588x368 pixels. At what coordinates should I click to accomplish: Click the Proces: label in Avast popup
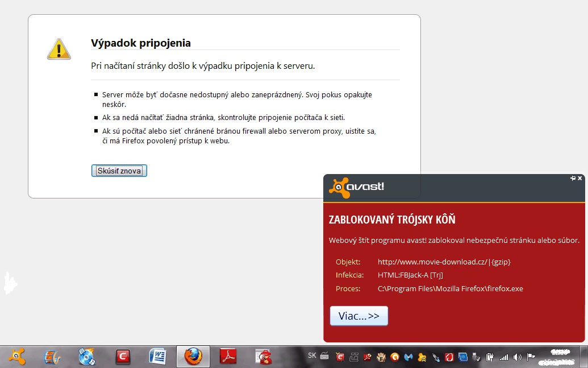click(348, 288)
